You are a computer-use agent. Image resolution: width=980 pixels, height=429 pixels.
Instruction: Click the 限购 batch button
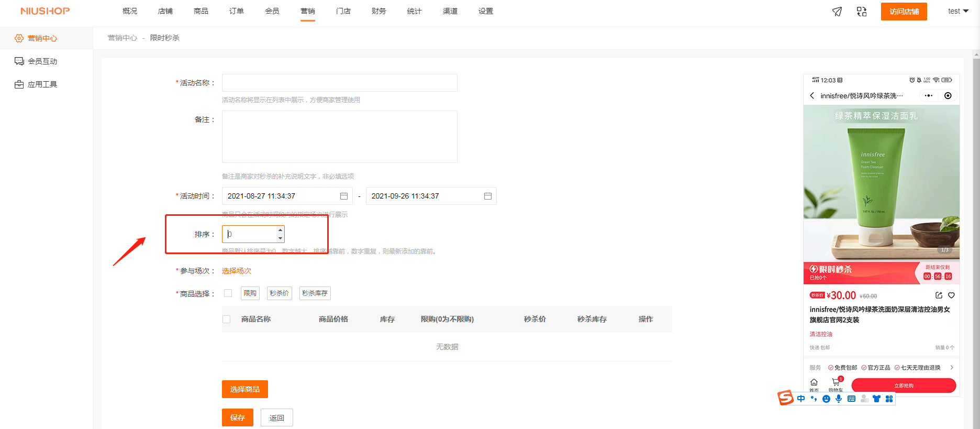250,293
